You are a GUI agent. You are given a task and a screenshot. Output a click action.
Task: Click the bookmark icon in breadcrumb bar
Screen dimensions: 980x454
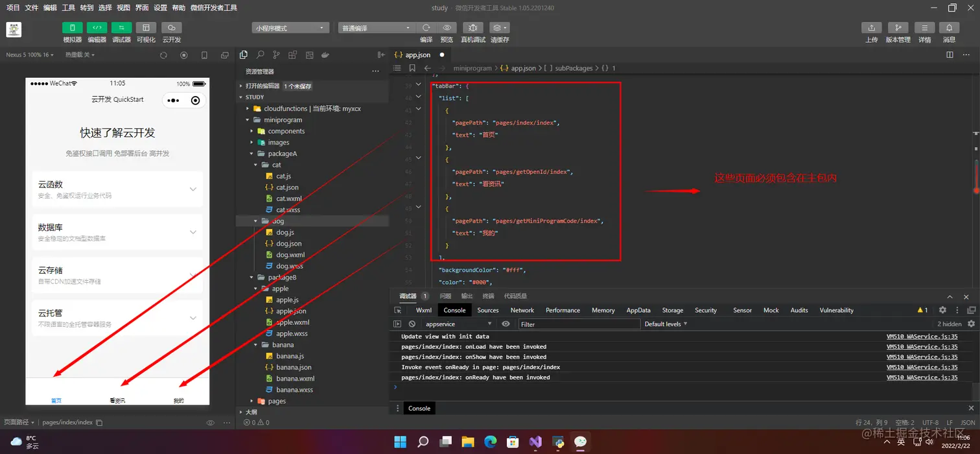click(412, 68)
